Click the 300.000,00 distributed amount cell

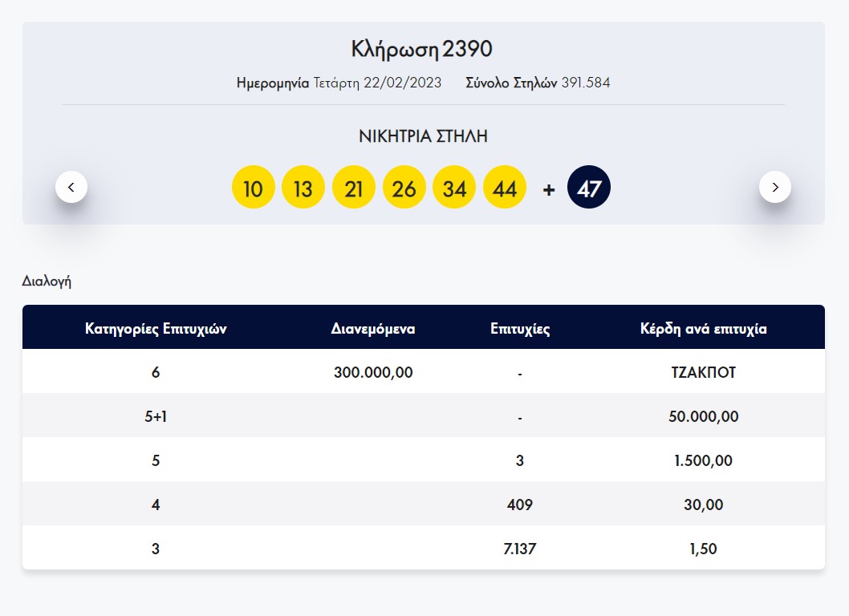[x=372, y=372]
